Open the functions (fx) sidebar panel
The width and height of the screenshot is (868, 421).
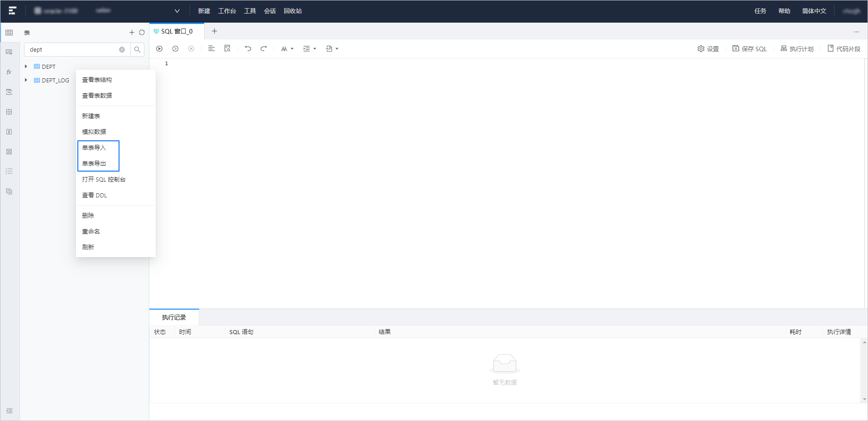point(9,72)
